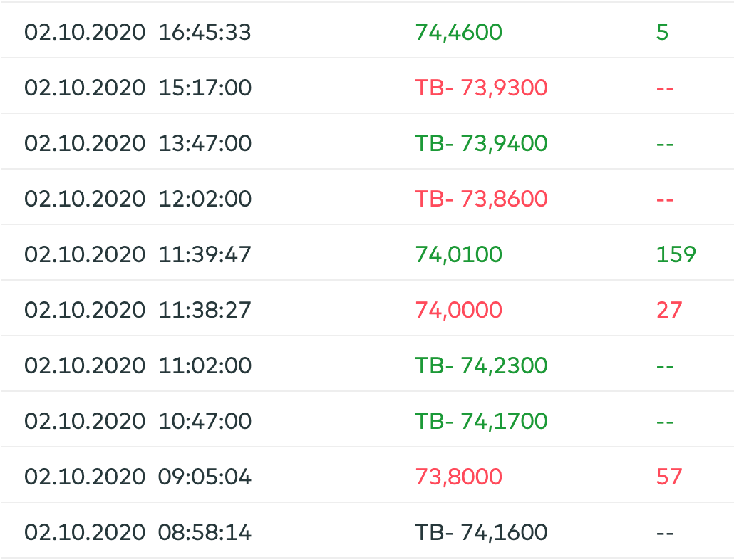Image resolution: width=734 pixels, height=560 pixels.
Task: Click the red 73,8000 price entry
Action: tap(458, 477)
